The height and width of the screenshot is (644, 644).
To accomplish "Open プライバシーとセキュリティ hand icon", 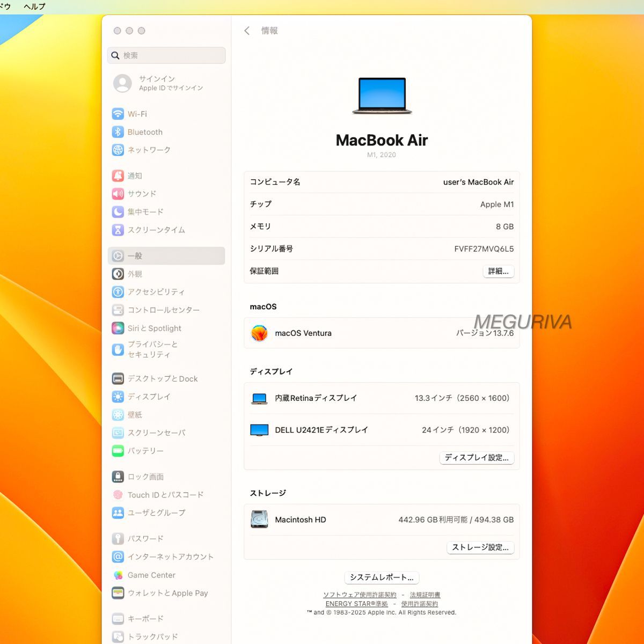I will point(118,349).
